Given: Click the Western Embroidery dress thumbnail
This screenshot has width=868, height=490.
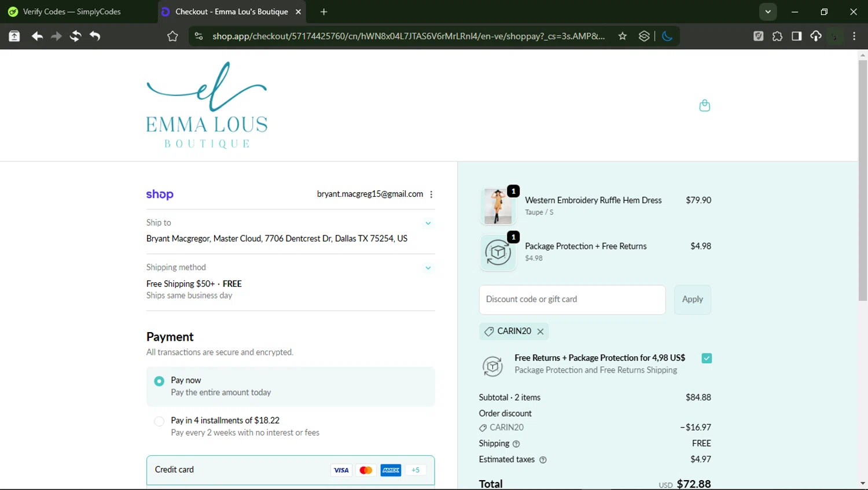Looking at the screenshot, I should 498,206.
